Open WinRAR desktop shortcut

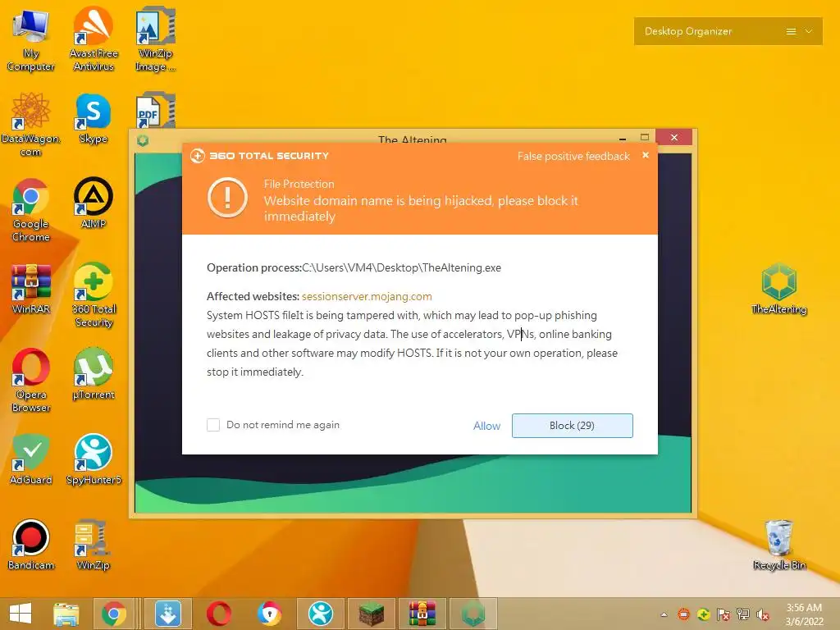30,289
